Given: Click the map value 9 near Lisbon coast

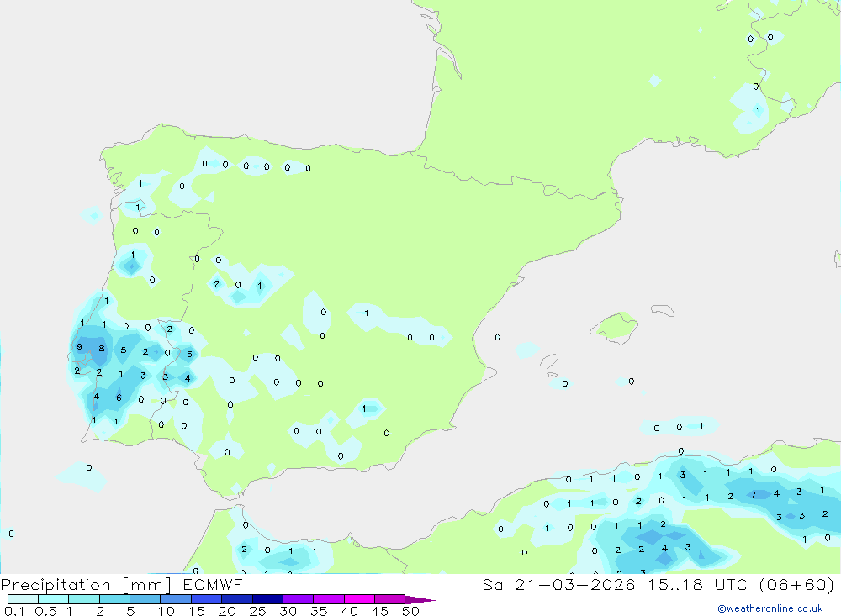Looking at the screenshot, I should click(x=79, y=347).
